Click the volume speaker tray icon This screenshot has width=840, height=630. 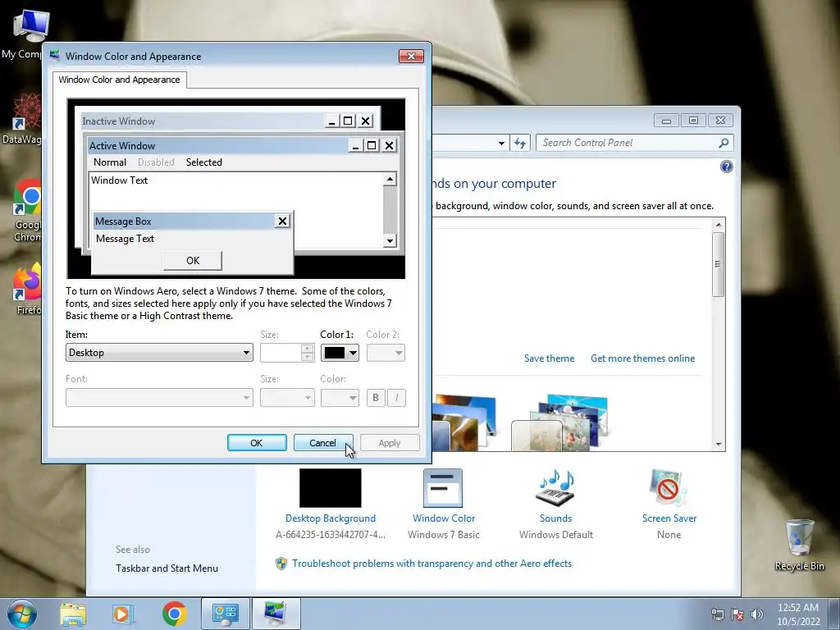click(757, 614)
